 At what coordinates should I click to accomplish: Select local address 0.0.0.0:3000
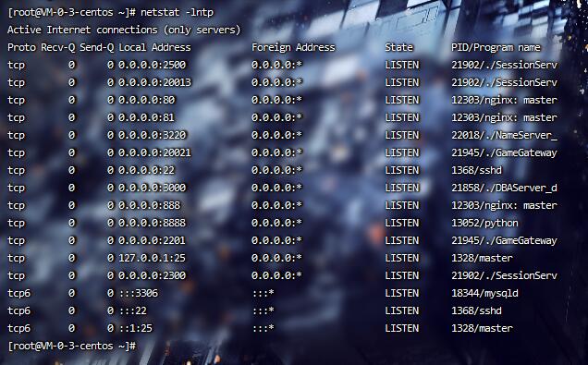pos(153,188)
